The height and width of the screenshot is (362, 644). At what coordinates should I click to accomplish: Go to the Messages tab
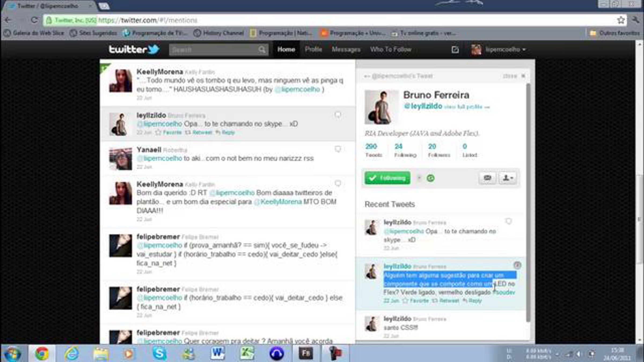point(346,49)
